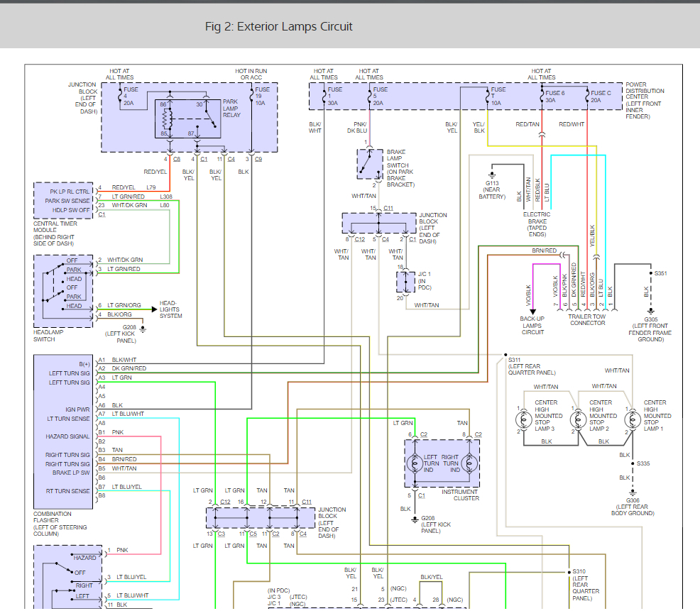Click the S335 splice dot
This screenshot has width=700, height=611.
coord(633,463)
